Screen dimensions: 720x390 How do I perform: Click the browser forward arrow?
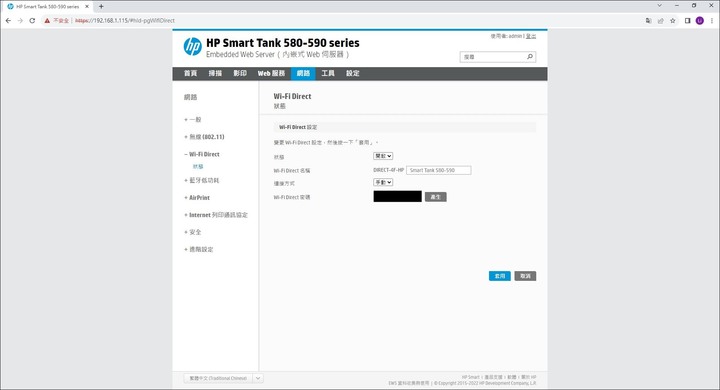coord(20,21)
